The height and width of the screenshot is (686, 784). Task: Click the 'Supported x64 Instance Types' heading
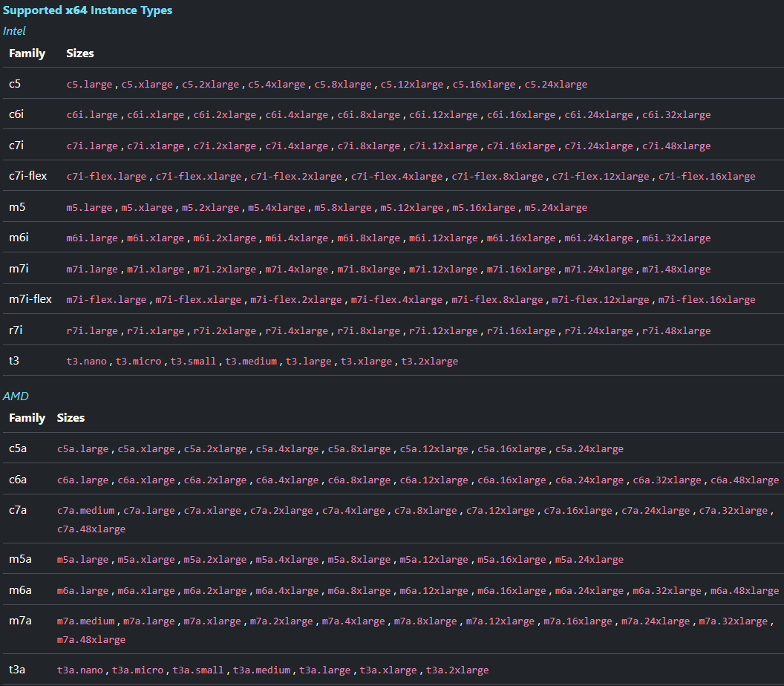point(88,10)
